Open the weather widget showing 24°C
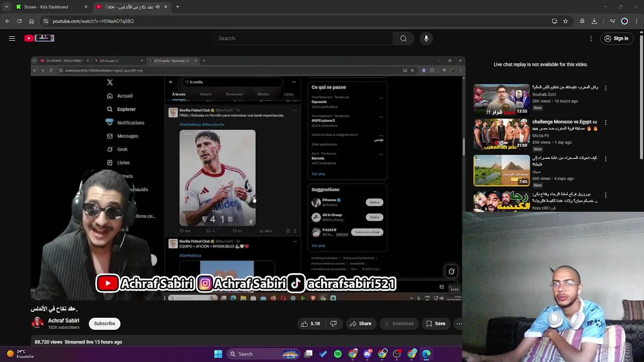 tap(19, 354)
